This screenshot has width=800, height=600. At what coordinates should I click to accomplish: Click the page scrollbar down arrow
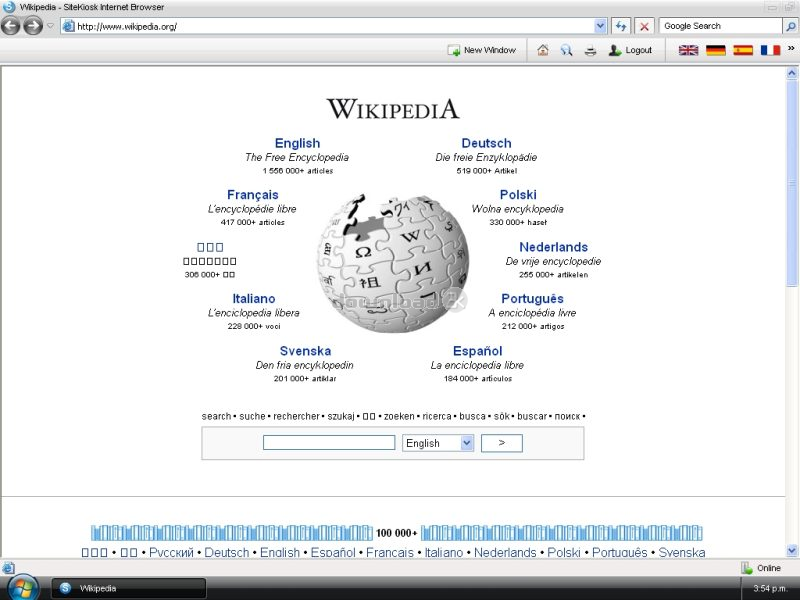[x=792, y=551]
